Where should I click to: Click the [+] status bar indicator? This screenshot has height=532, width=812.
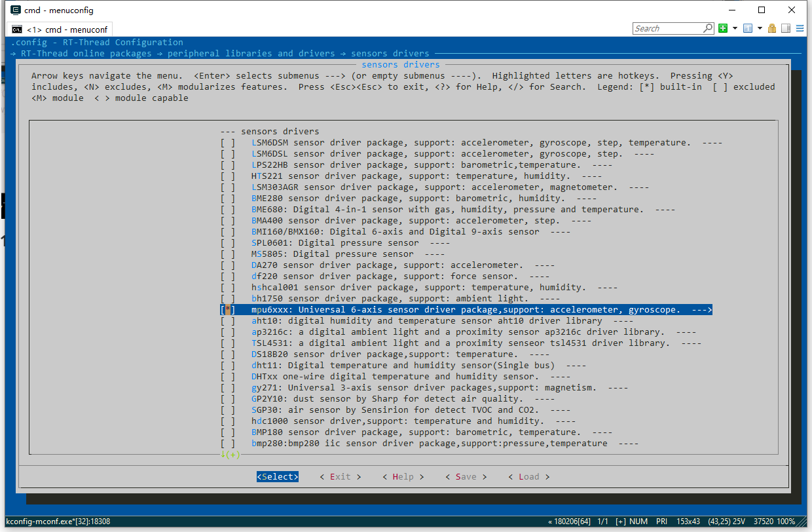click(620, 522)
